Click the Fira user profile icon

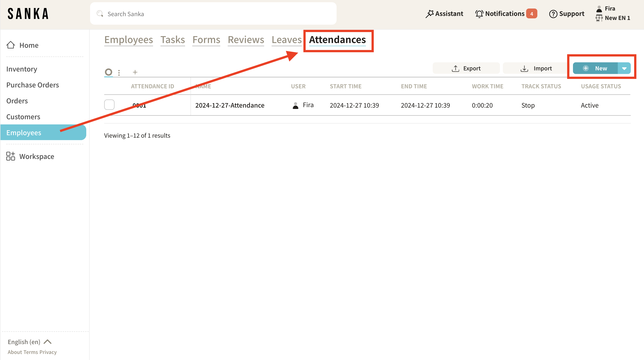pos(599,9)
